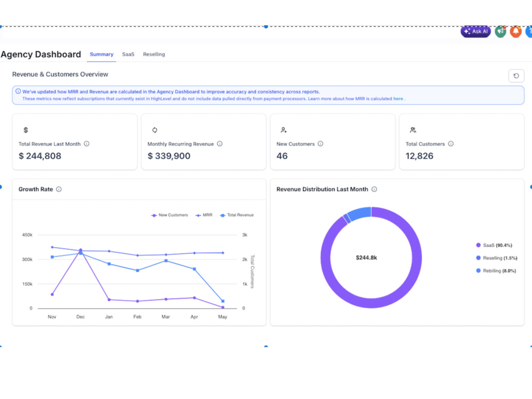Click info icon beside Total Customers
This screenshot has width=532, height=399.
(x=451, y=144)
